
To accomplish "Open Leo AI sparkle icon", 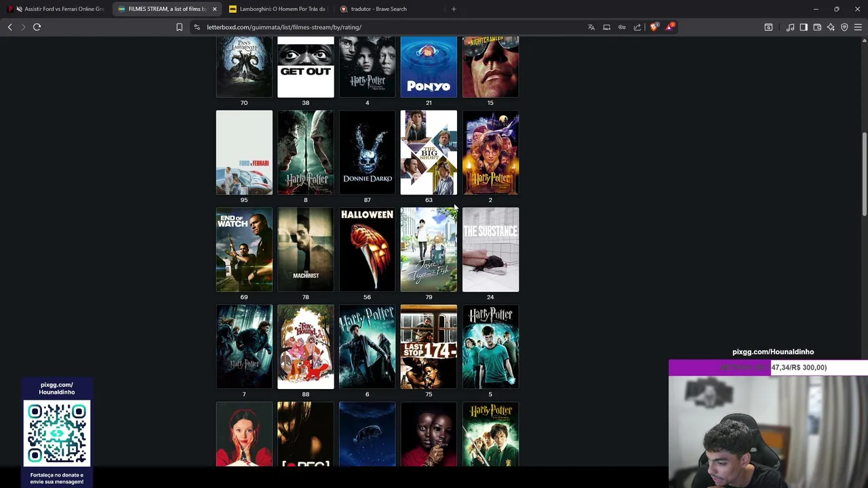I will point(831,27).
